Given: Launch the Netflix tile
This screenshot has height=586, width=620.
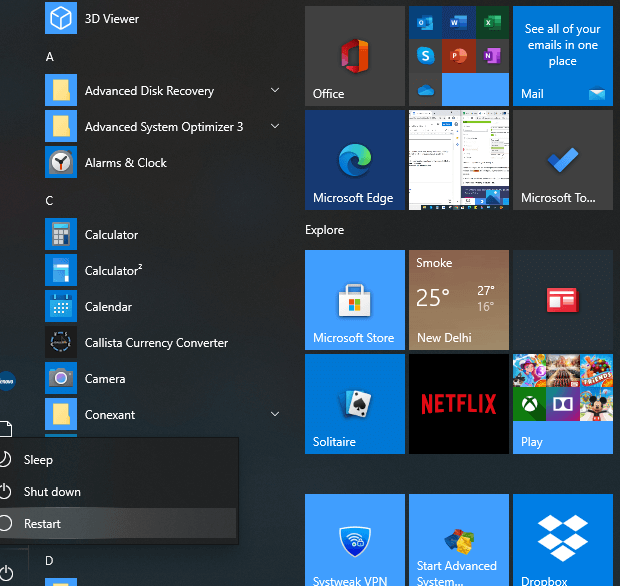Looking at the screenshot, I should [x=458, y=403].
